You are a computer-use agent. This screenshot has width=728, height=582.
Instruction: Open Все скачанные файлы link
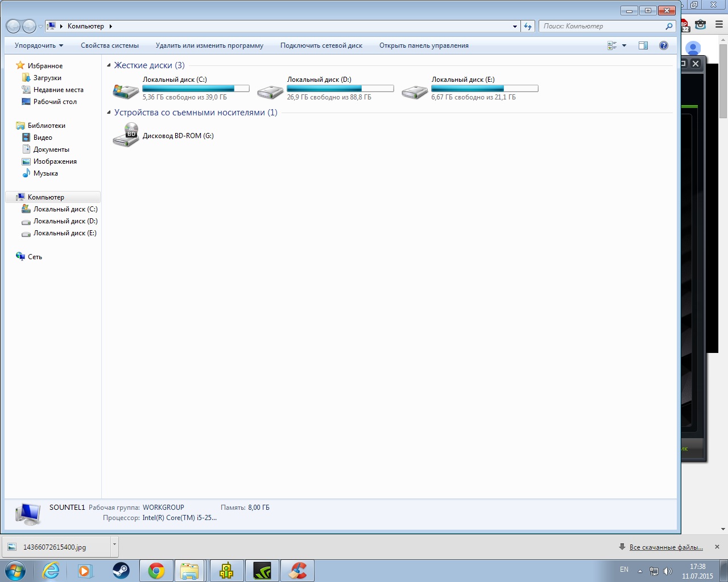click(x=666, y=547)
